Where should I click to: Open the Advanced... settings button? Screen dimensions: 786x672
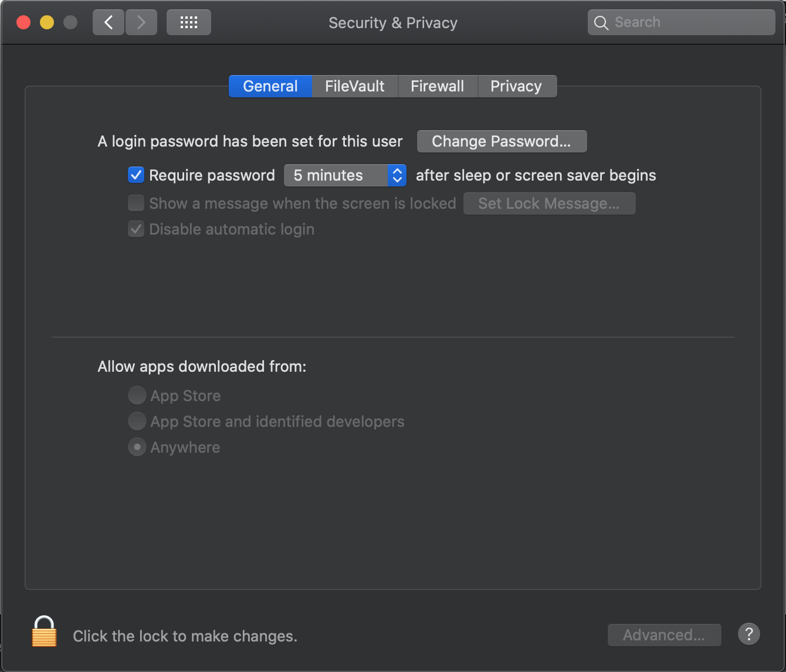[x=664, y=635]
